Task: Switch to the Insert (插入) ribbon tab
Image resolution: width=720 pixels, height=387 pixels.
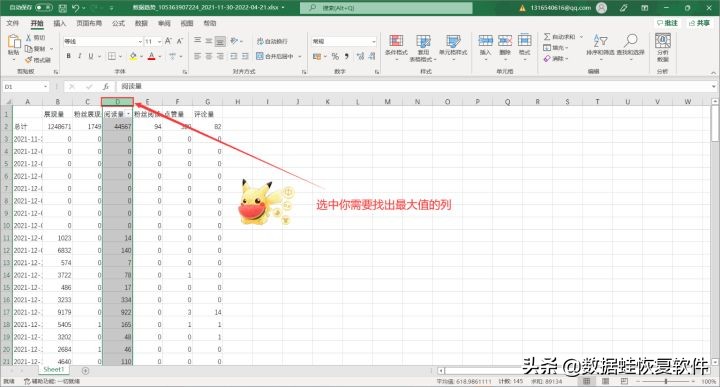Action: (x=60, y=23)
